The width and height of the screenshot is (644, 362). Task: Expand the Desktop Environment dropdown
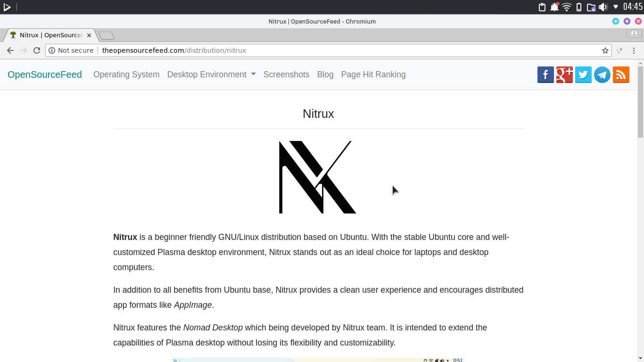click(211, 74)
